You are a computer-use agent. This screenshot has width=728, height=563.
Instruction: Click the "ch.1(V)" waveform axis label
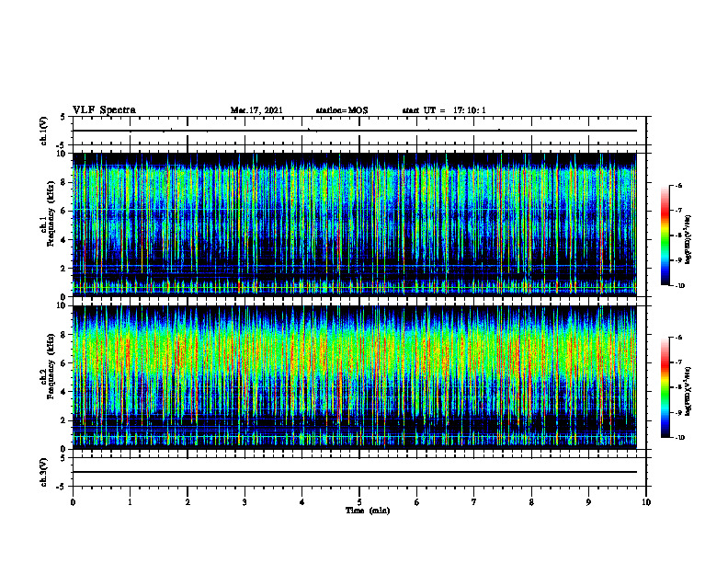pos(43,131)
